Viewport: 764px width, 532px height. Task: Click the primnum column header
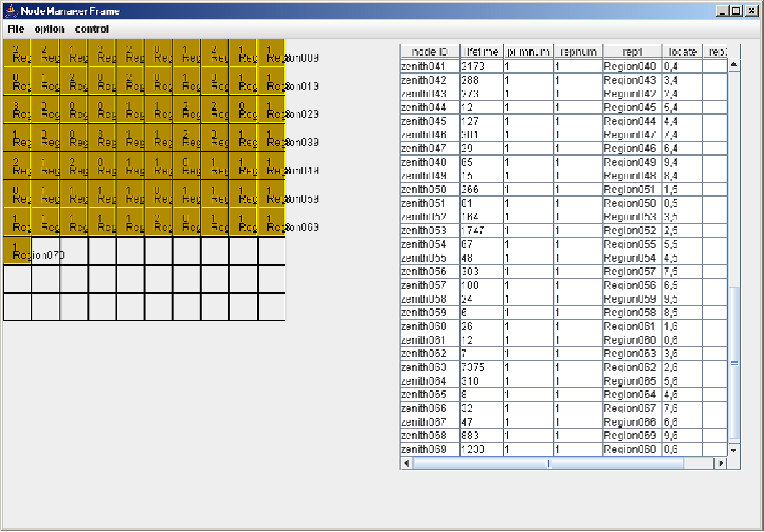pos(529,52)
